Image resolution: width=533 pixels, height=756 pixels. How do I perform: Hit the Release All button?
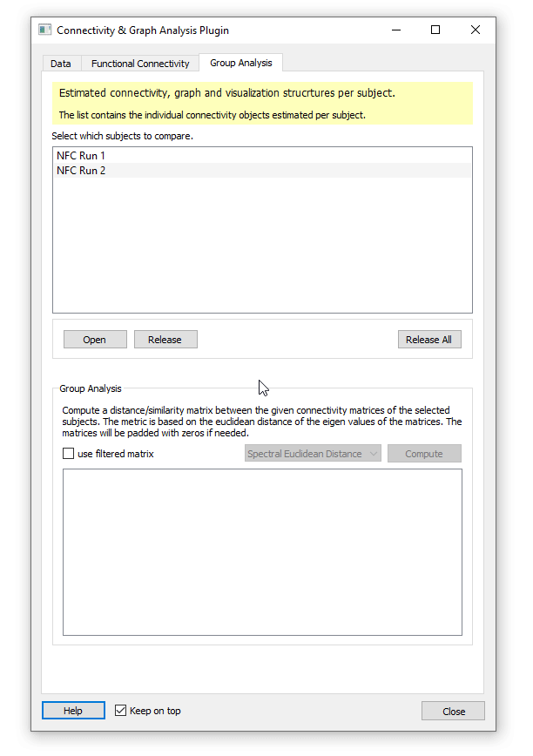click(428, 340)
